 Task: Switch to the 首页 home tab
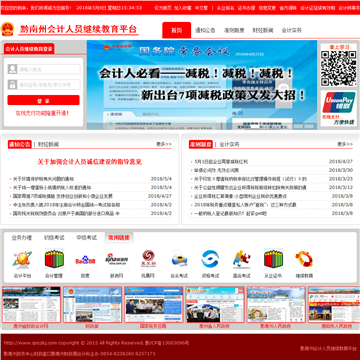click(177, 30)
